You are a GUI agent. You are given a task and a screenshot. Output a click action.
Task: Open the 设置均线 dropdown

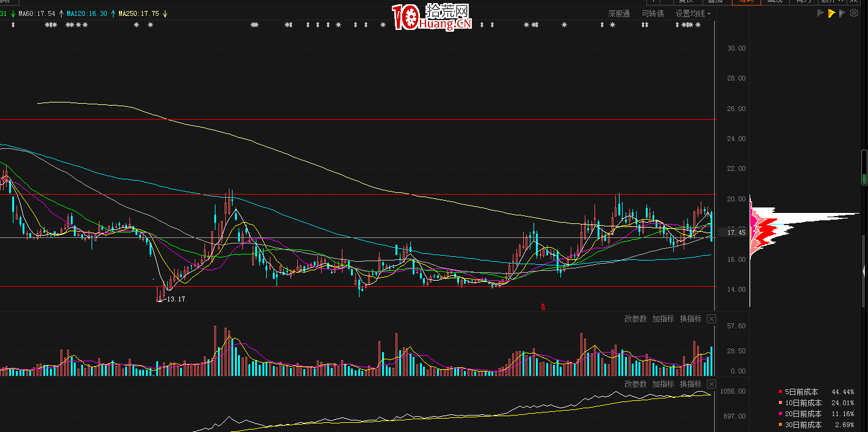click(693, 13)
